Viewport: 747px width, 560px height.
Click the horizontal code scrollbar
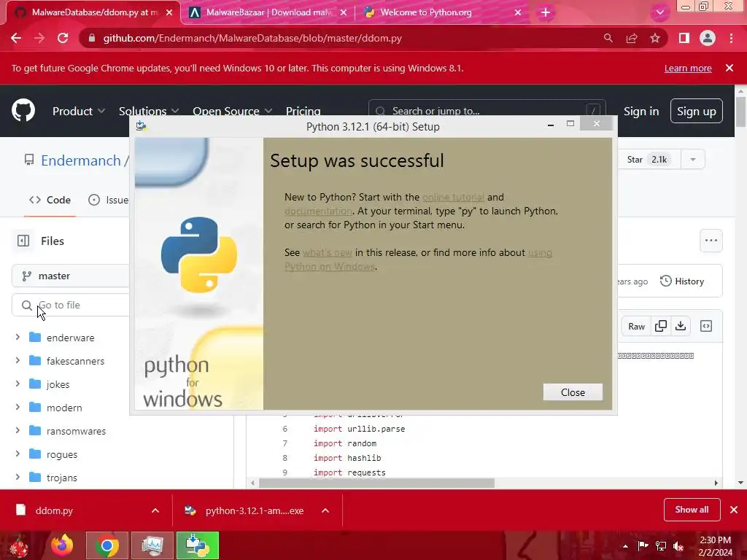coord(376,483)
